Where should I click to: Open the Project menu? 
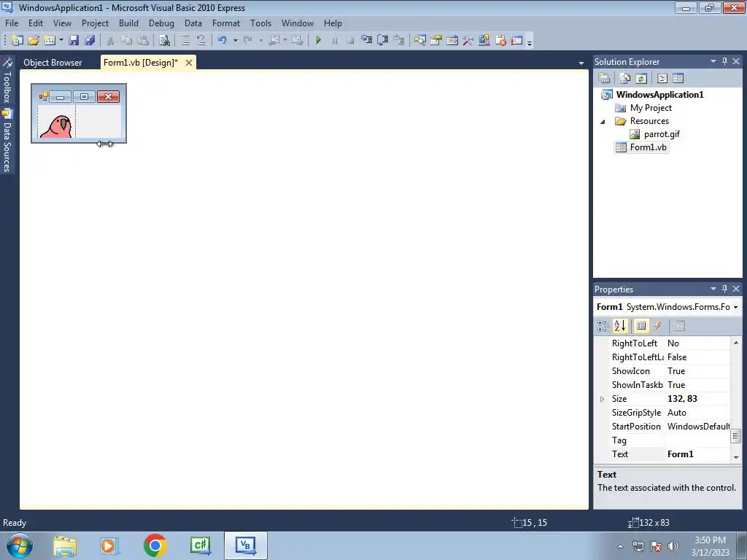(95, 23)
